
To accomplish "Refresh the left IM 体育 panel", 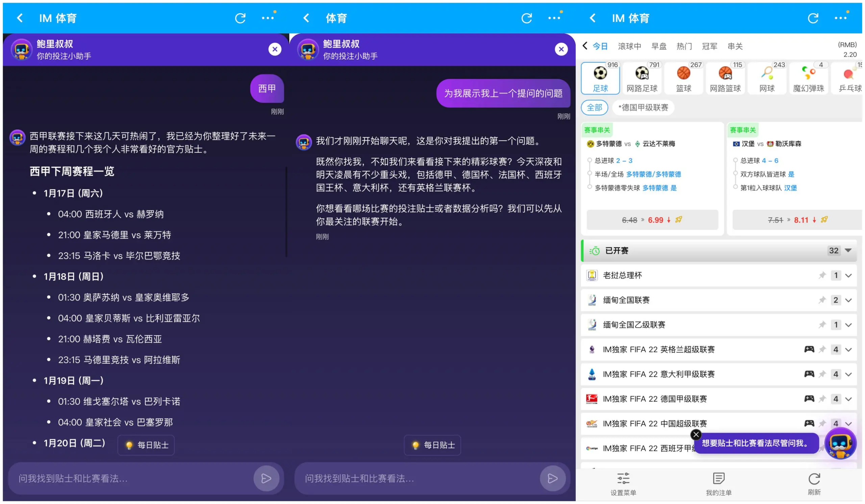I will pyautogui.click(x=240, y=18).
